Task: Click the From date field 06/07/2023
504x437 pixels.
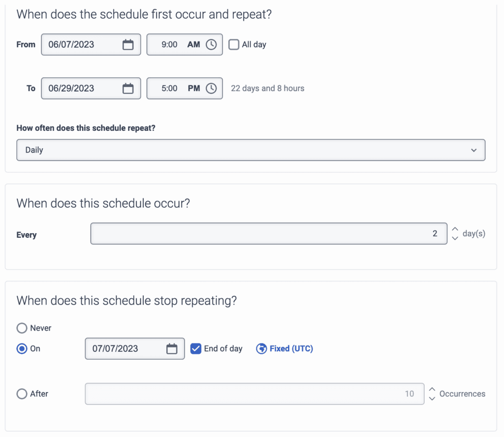Action: (79, 44)
